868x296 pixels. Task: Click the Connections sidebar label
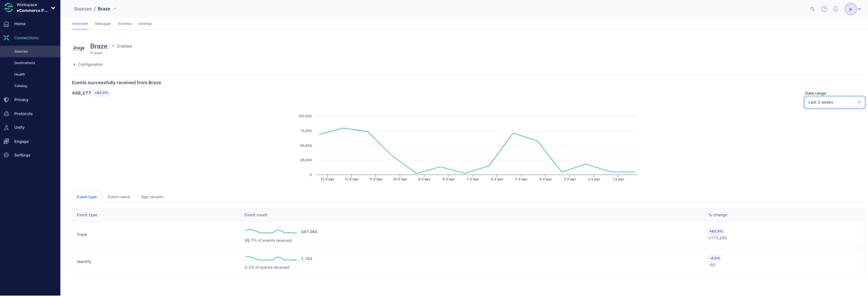click(26, 38)
